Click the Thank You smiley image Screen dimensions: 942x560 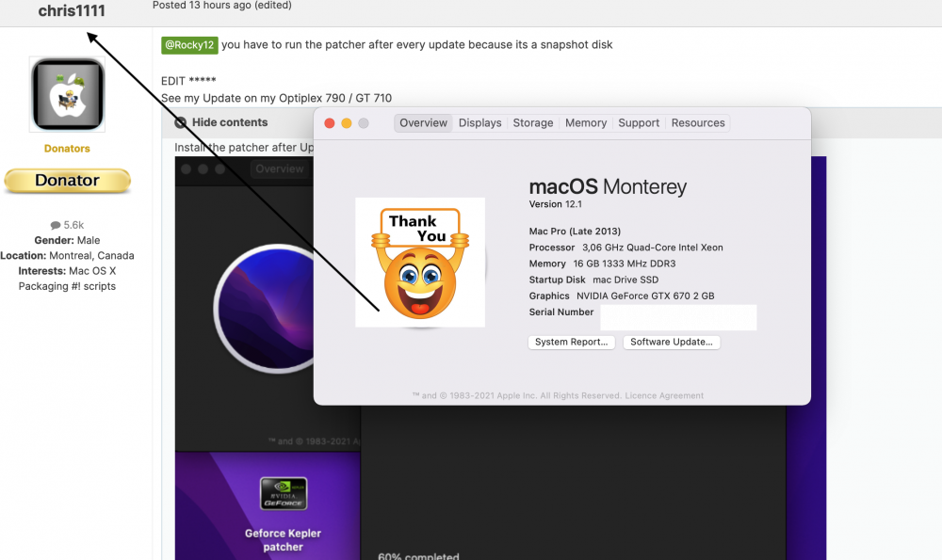pyautogui.click(x=420, y=263)
